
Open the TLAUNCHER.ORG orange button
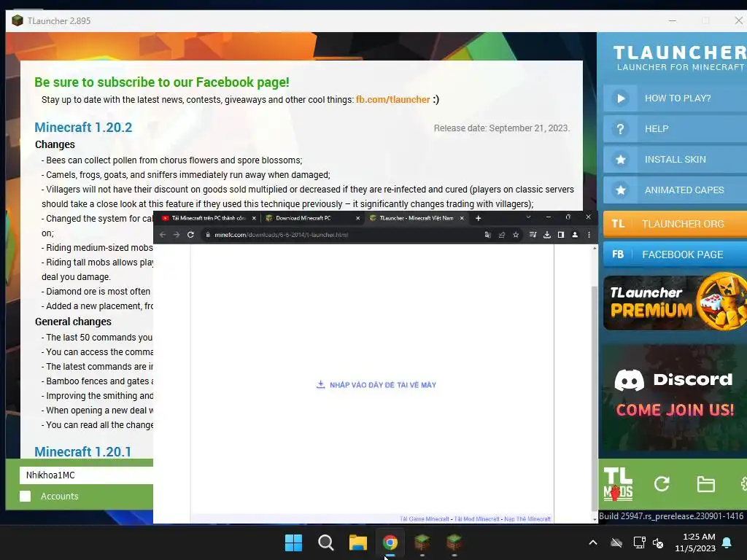(675, 224)
